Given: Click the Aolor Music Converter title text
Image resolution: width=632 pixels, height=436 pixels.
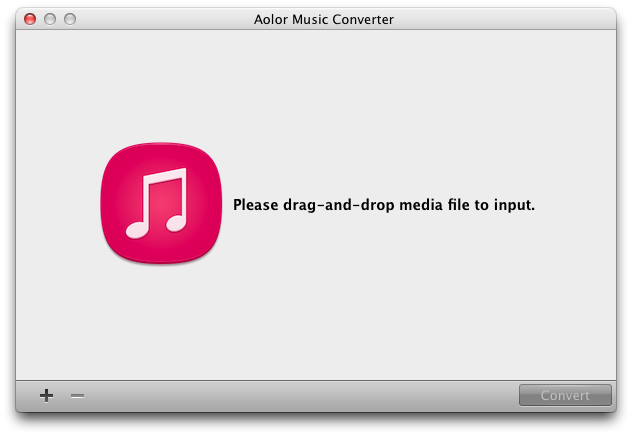Looking at the screenshot, I should [324, 19].
